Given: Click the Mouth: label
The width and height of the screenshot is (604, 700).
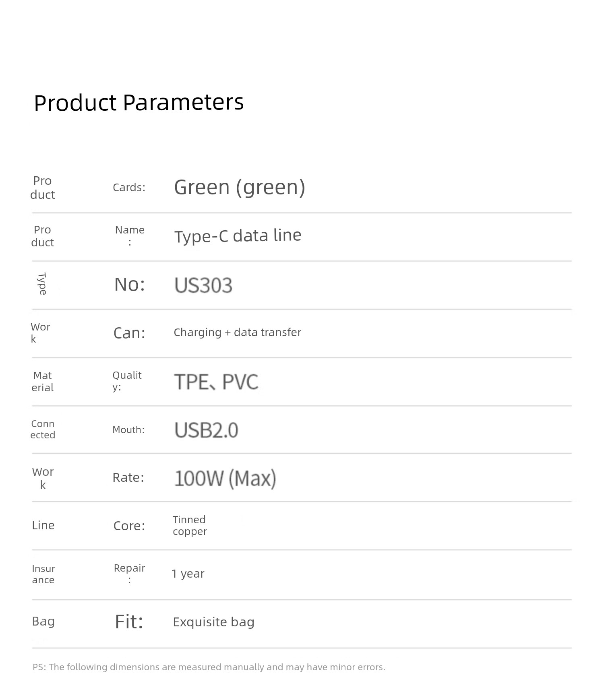Looking at the screenshot, I should [128, 430].
